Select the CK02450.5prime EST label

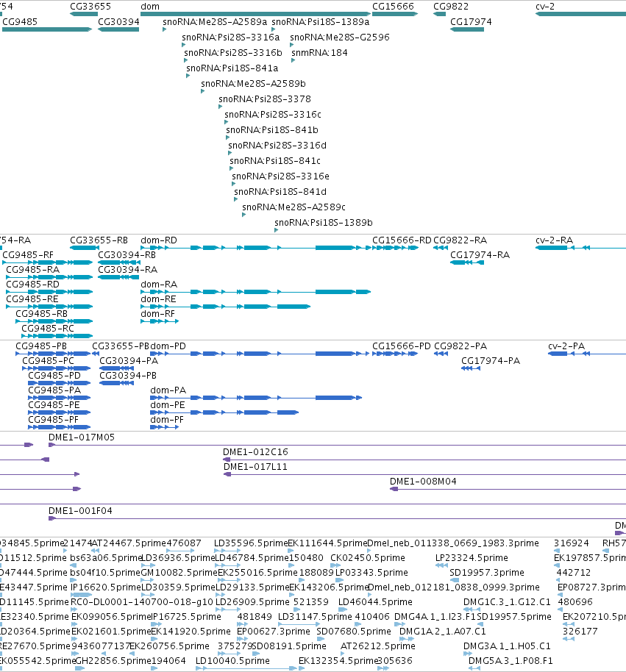pos(368,557)
